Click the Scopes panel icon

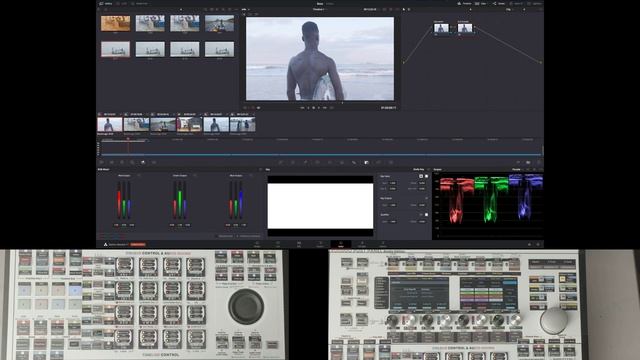click(x=528, y=162)
